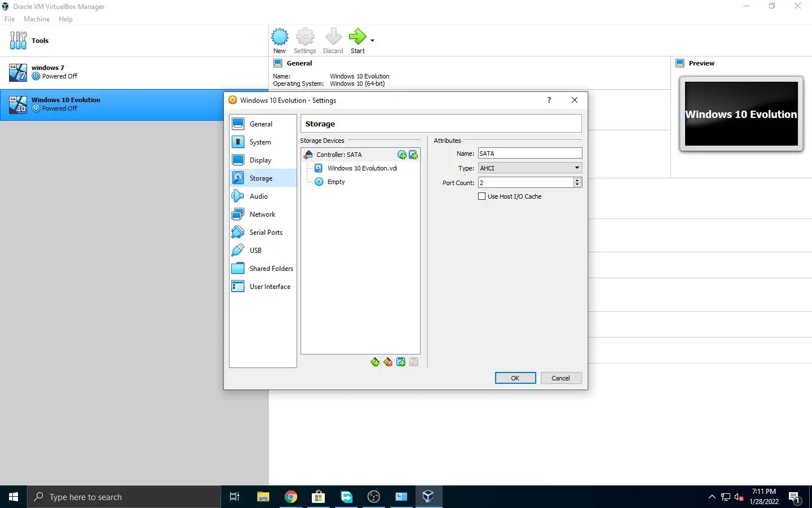Click the question mark help button in the Settings title bar

pyautogui.click(x=549, y=100)
